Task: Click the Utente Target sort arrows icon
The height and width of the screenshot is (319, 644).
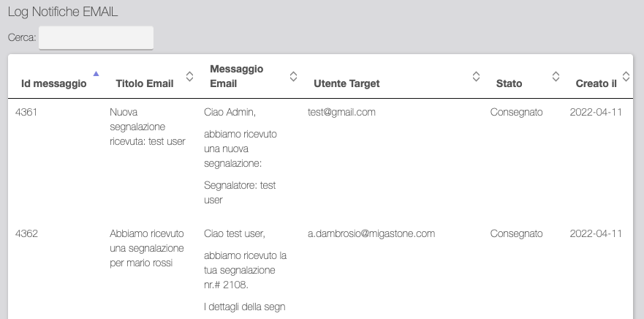Action: 476,76
